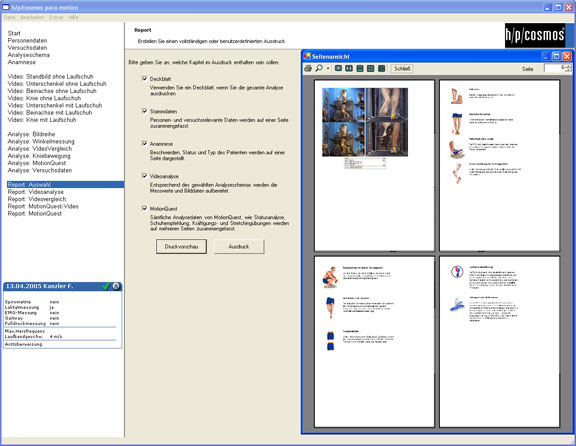Screen dimensions: 576x446
Task: Select the six-page layout icon
Action: (382, 68)
